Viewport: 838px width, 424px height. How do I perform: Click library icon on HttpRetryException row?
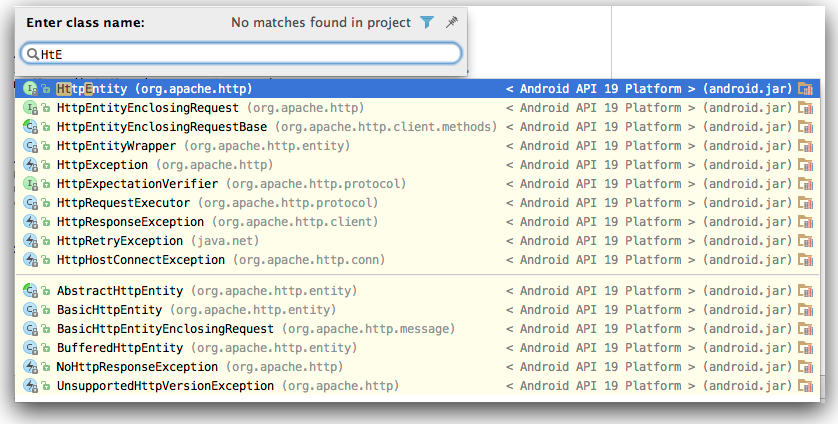805,241
